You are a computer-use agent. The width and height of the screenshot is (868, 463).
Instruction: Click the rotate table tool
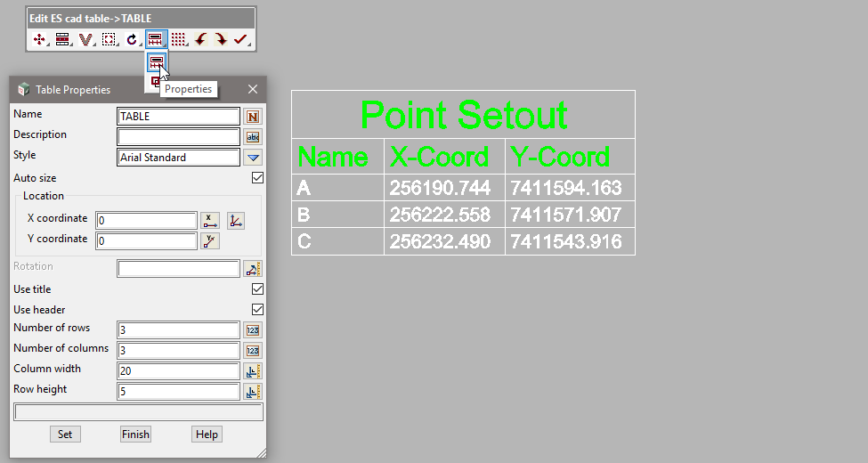tap(132, 39)
